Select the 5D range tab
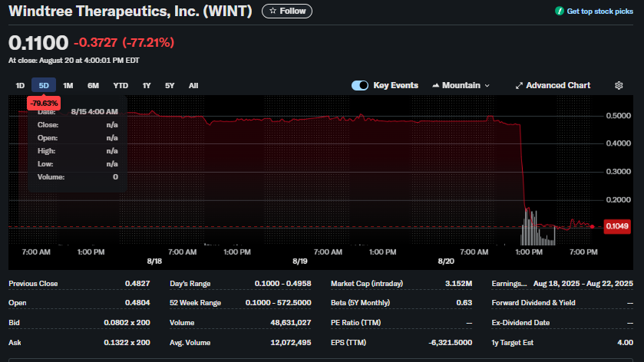Viewport: 644px width, 362px height. [x=44, y=85]
